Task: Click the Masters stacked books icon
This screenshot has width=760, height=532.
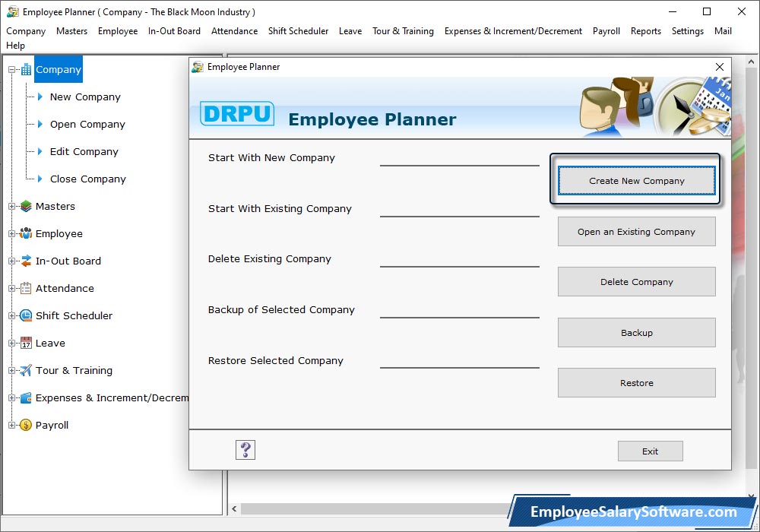Action: [x=26, y=207]
